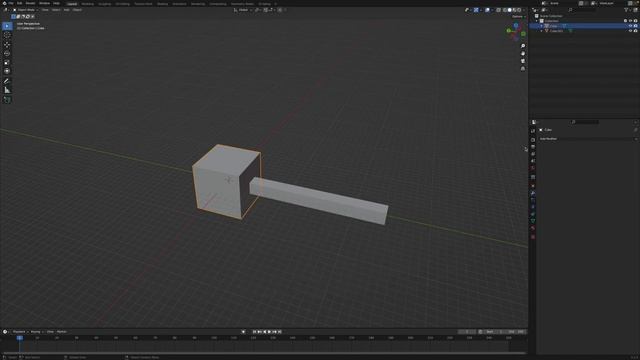
Task: Open the Texture properties tab
Action: 533,237
